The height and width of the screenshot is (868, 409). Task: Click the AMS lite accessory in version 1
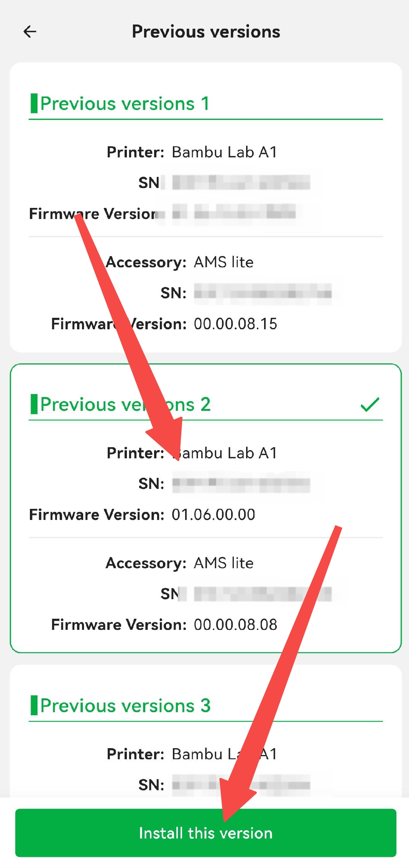click(x=223, y=262)
